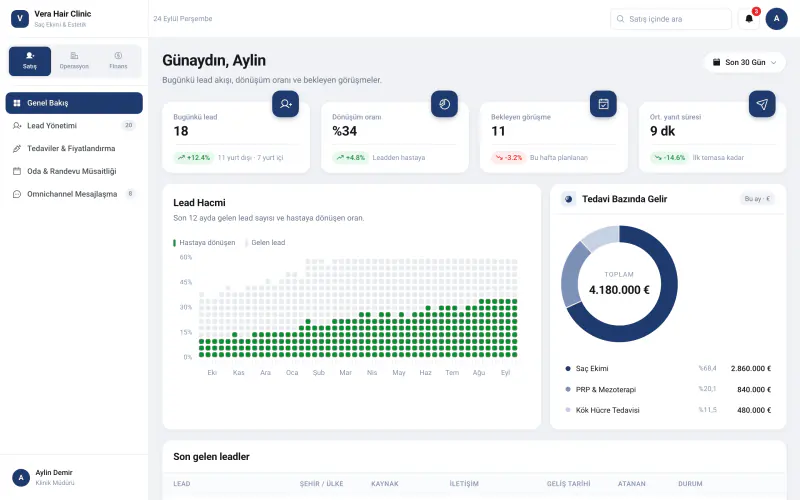Click the Tedaviler syringe icon
The height and width of the screenshot is (500, 800).
17,148
